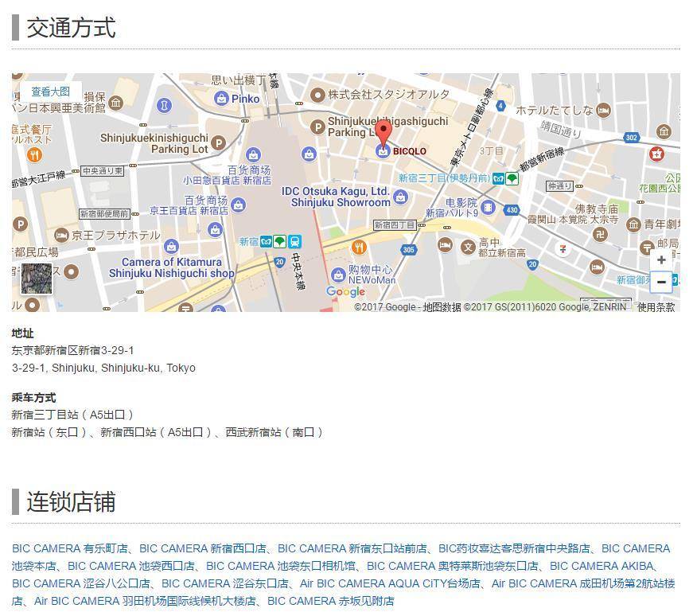
Task: Click the route 430 shield on the map
Action: [512, 210]
